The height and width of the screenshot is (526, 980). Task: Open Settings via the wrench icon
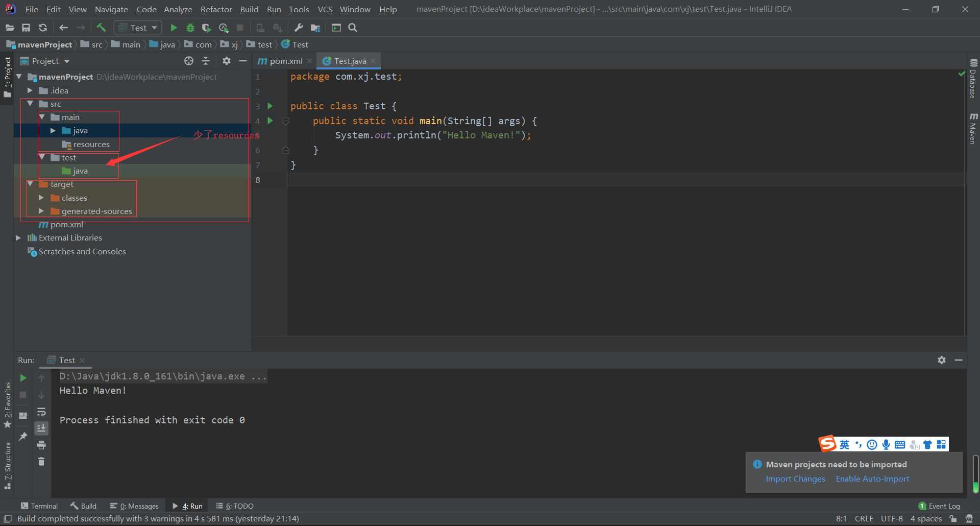(x=299, y=28)
